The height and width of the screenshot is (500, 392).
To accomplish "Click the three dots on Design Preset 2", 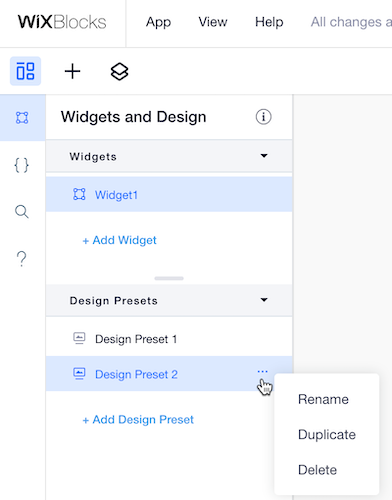I will (263, 371).
